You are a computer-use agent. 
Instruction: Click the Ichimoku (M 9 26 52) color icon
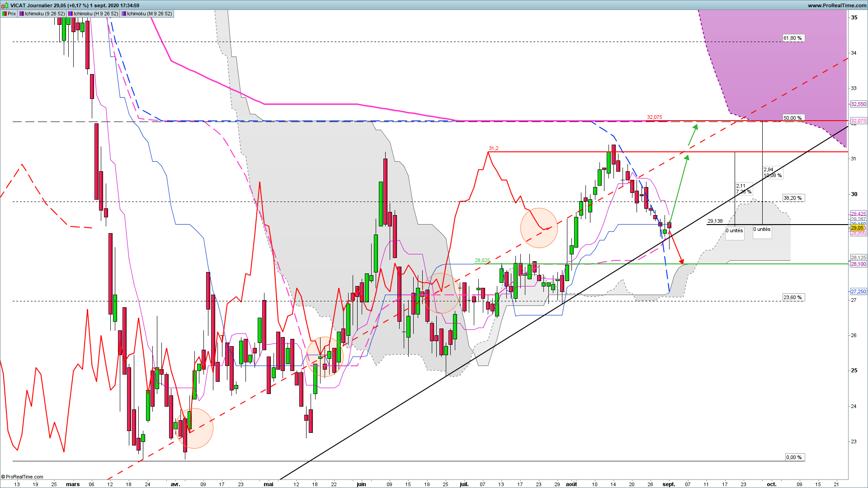coord(124,14)
